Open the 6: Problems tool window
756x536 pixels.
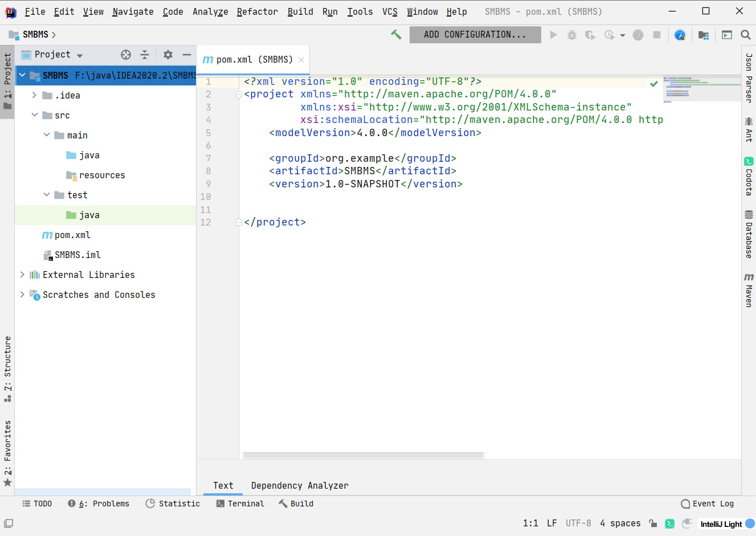tap(99, 504)
